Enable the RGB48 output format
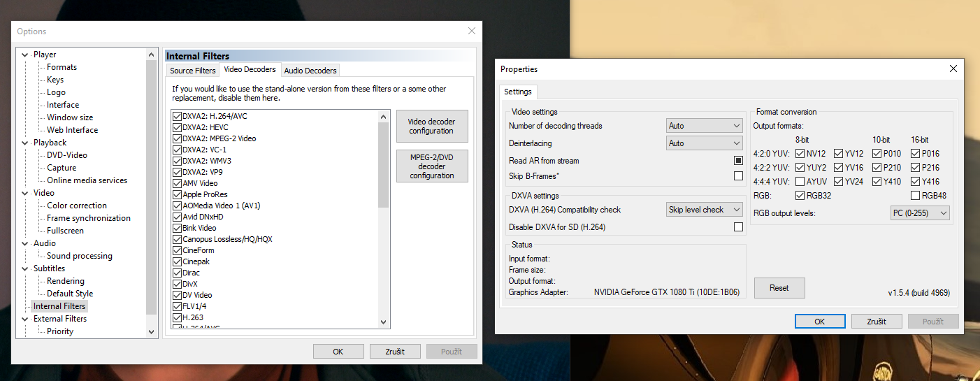Screen dimensions: 980x381 pyautogui.click(x=916, y=196)
